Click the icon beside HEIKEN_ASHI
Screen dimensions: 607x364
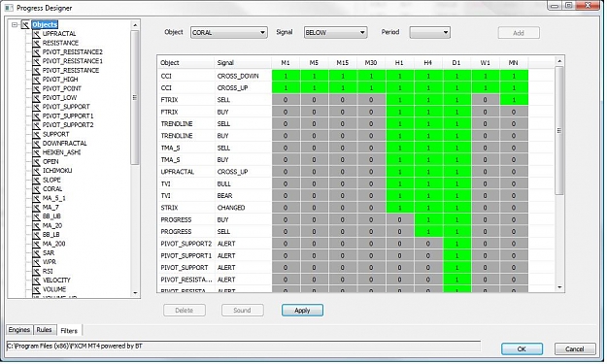point(36,152)
